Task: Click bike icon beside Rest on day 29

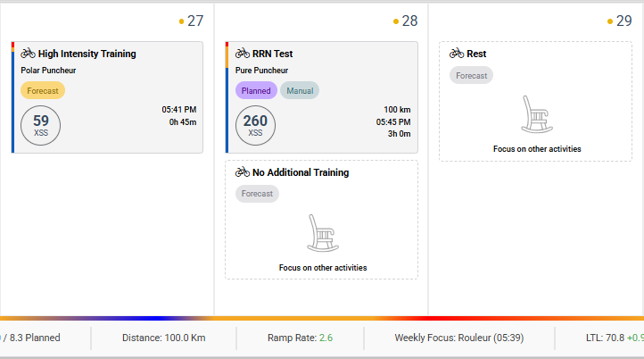Action: coord(457,54)
